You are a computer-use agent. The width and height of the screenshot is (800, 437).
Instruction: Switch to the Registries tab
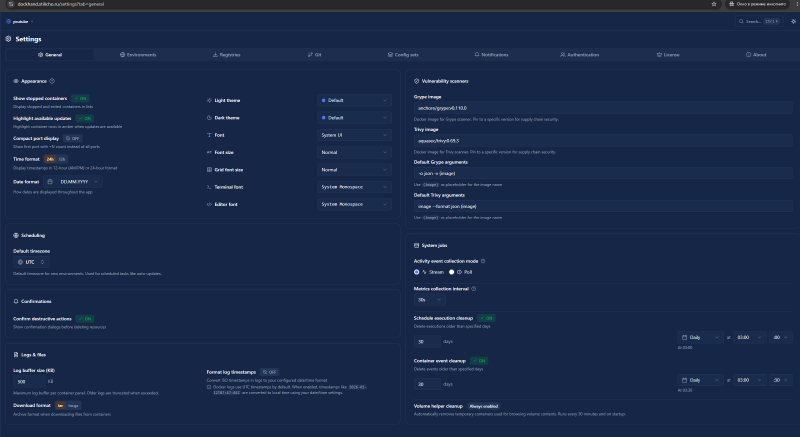coord(226,55)
